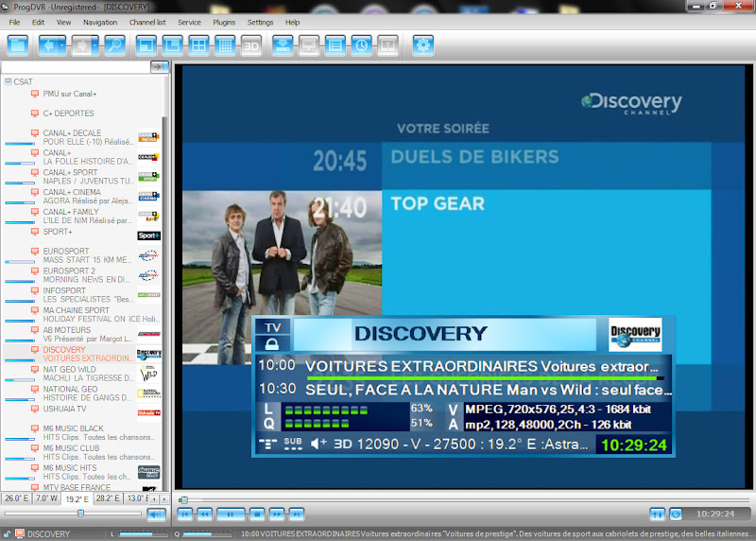
Task: Open the View menu
Action: (x=63, y=22)
